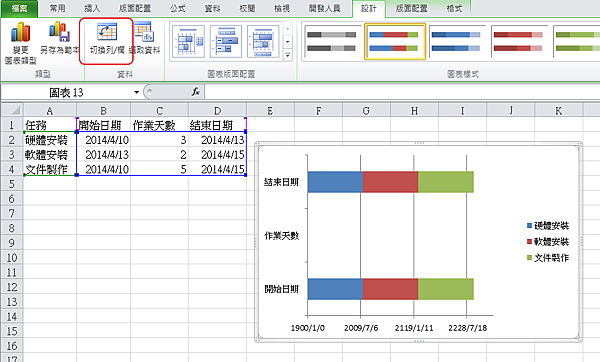The height and width of the screenshot is (362, 600).
Task: Click the blue segment of 結束日期 bar
Action: pyautogui.click(x=335, y=182)
